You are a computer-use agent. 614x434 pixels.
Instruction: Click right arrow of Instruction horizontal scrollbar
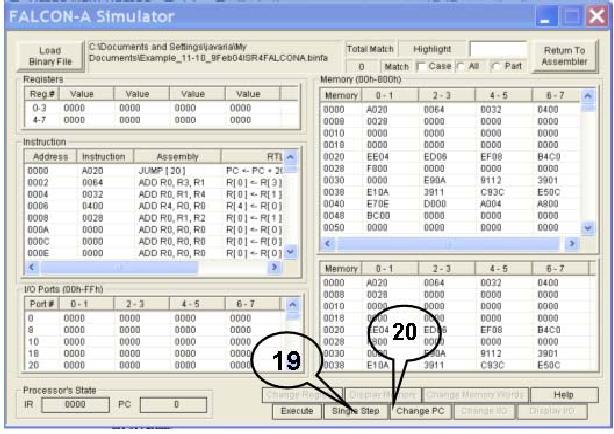point(274,267)
